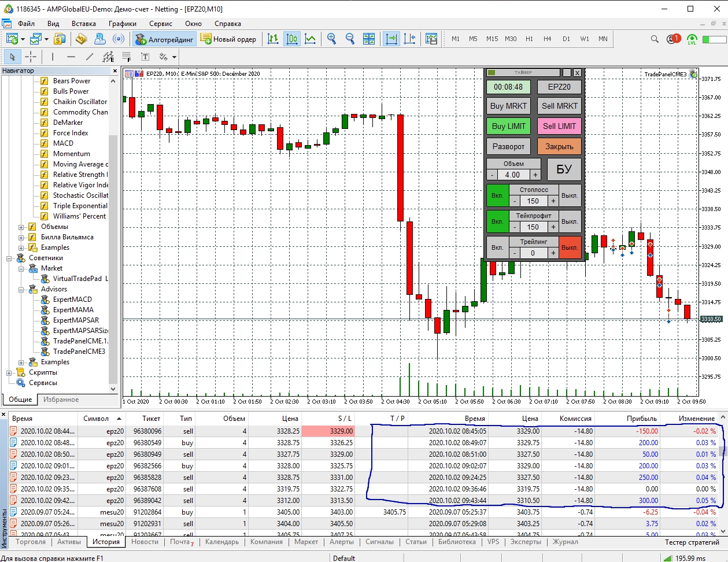Viewport: 728px width, 562px height.
Task: Select the H1 timeframe
Action: (x=529, y=39)
